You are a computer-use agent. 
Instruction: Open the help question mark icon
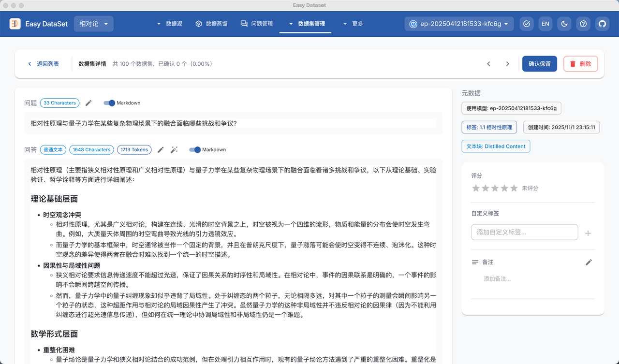[583, 24]
